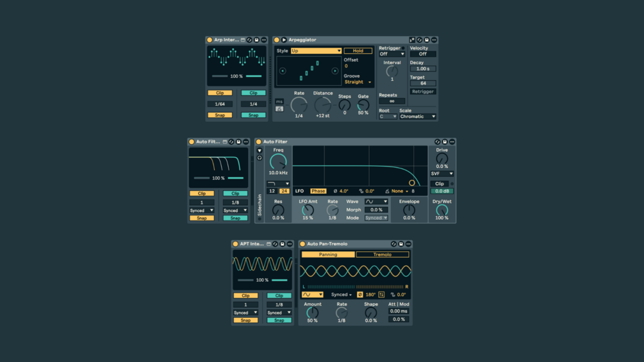Click the Auto Filter save preset icon

coord(445,142)
